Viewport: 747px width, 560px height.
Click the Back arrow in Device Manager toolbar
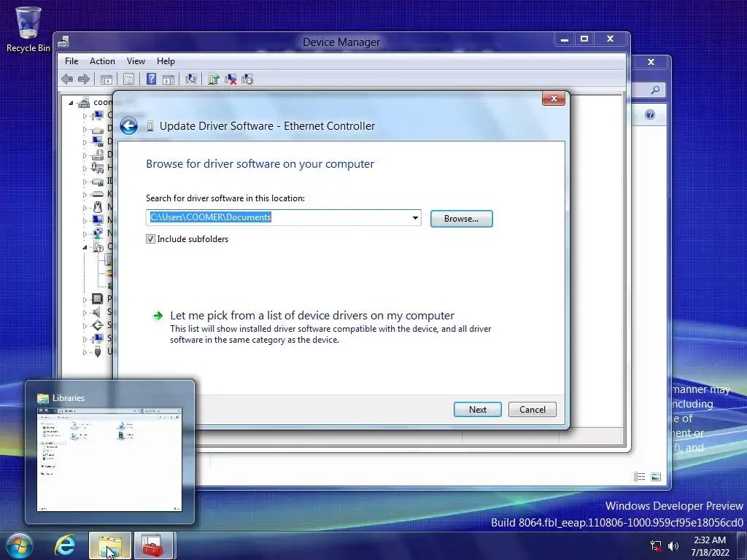pyautogui.click(x=67, y=79)
